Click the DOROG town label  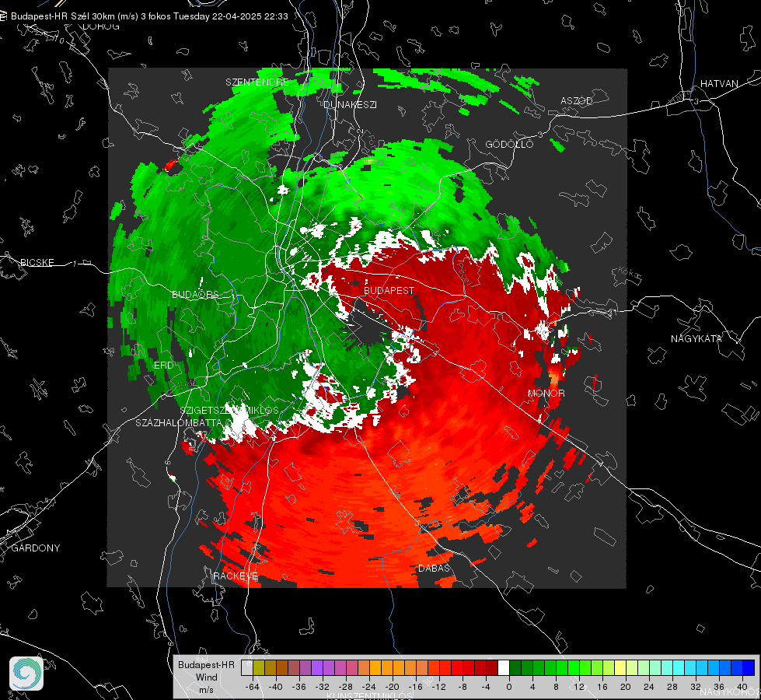point(100,26)
